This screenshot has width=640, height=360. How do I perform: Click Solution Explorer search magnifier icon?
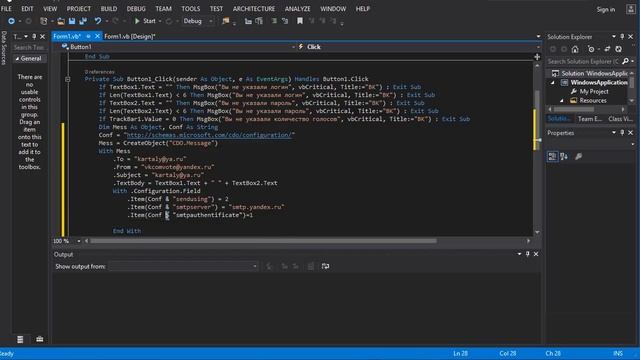click(626, 62)
